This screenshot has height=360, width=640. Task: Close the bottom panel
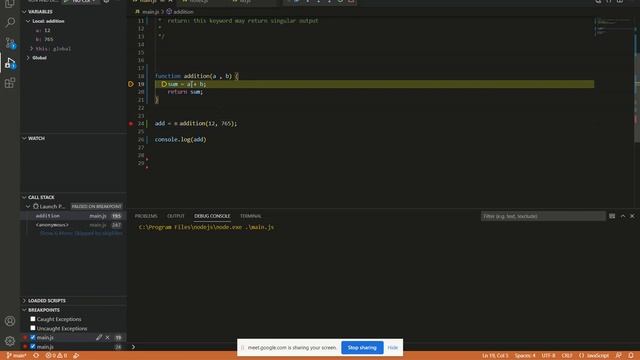(x=632, y=216)
